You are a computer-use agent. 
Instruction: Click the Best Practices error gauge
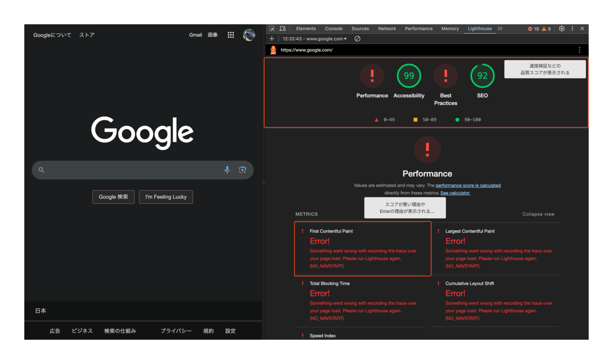pos(445,76)
